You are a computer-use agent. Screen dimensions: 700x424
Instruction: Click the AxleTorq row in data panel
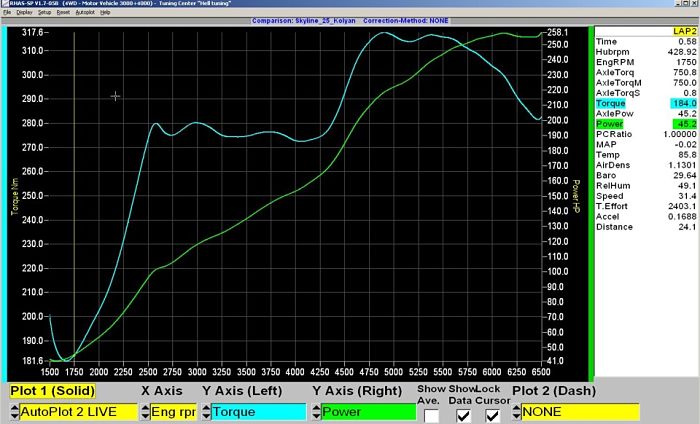pos(646,72)
